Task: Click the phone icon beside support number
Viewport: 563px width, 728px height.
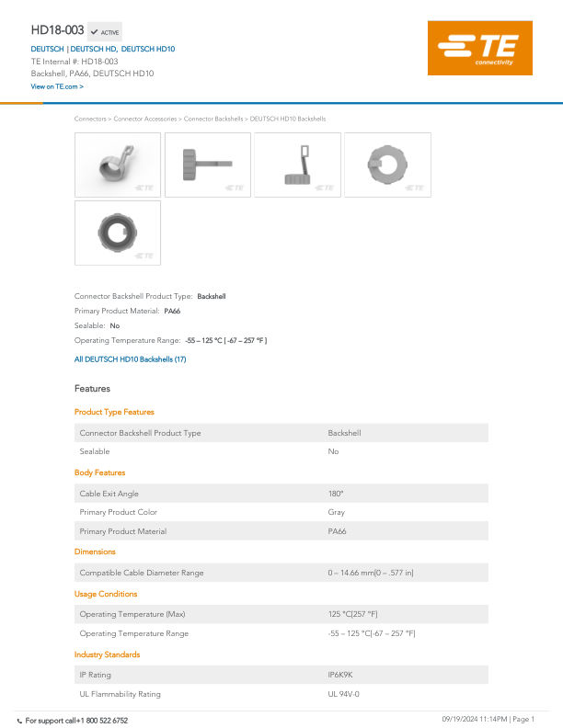Action: pyautogui.click(x=19, y=721)
